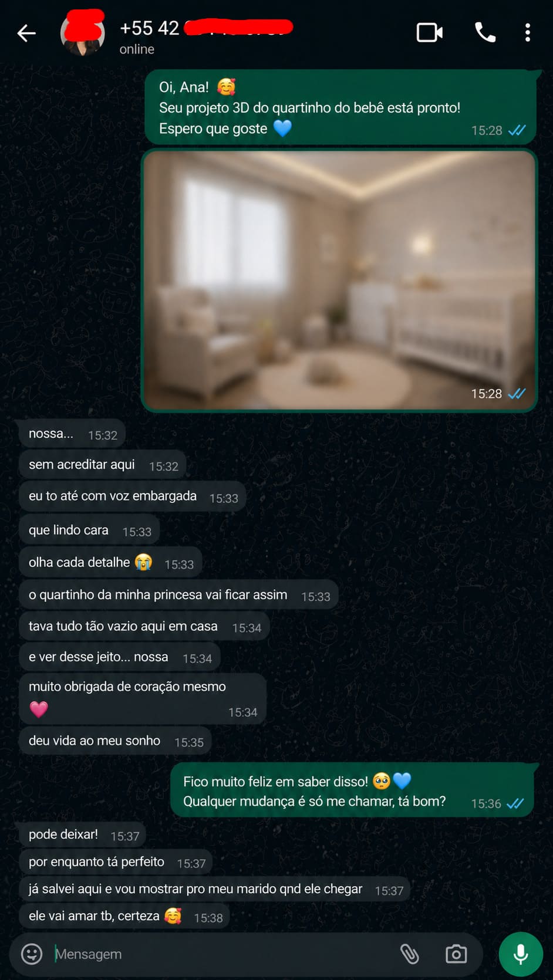Tap the green microphone record button
Viewport: 553px width, 980px height.
pyautogui.click(x=521, y=954)
